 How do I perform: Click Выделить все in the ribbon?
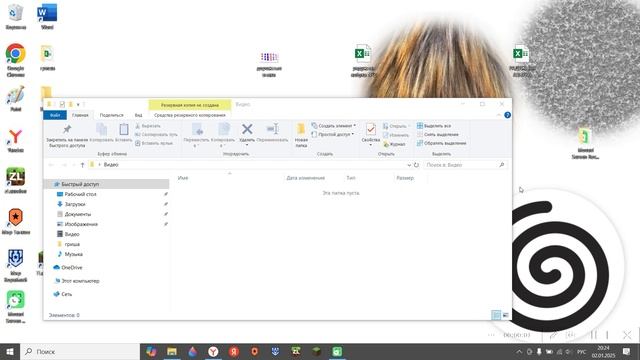click(x=434, y=126)
